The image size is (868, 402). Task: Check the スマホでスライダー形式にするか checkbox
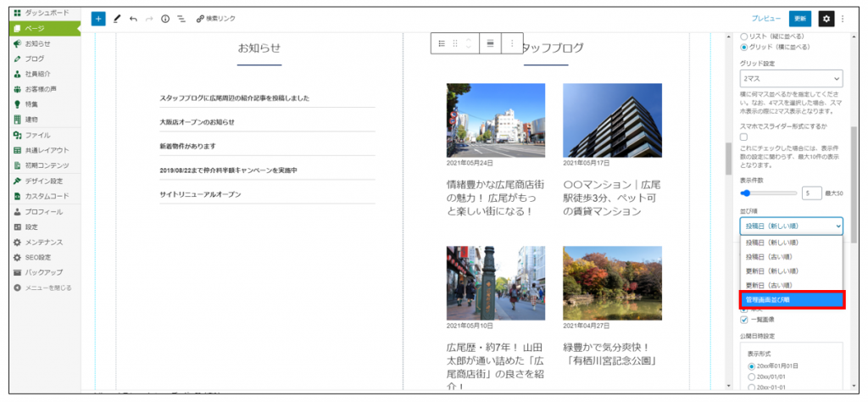coord(744,137)
